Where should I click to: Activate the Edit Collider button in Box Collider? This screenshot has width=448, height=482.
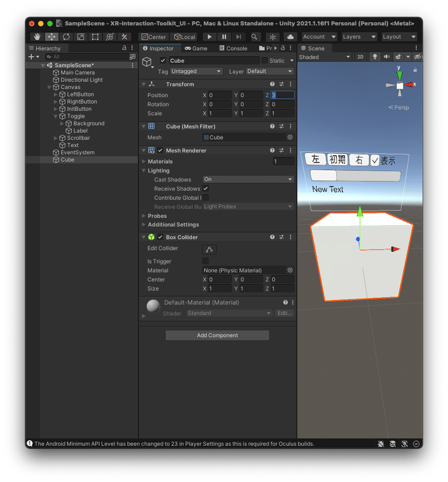point(209,249)
